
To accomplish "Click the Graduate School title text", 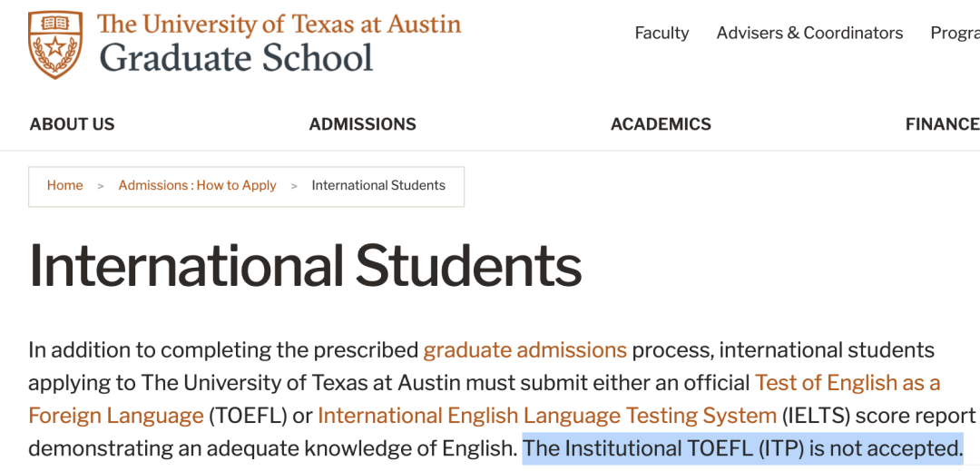I will tap(236, 58).
